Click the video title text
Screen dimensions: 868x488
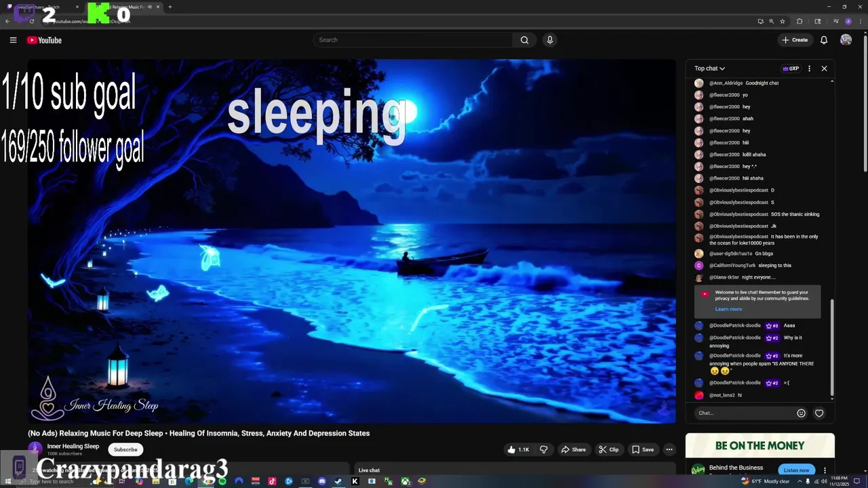(199, 433)
